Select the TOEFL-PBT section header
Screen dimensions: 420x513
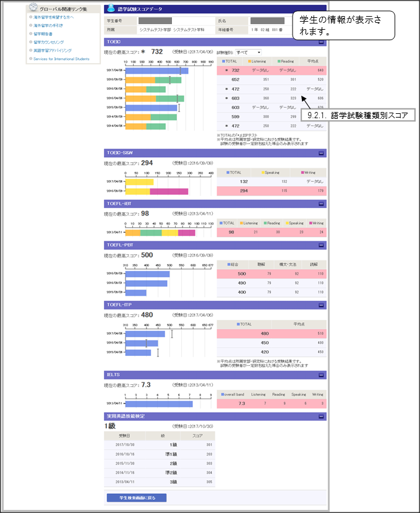coord(215,246)
